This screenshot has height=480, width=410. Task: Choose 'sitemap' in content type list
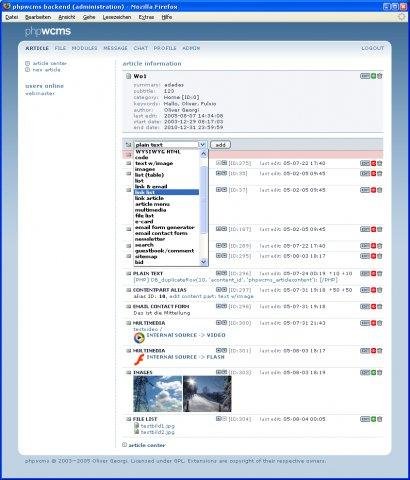point(146,257)
